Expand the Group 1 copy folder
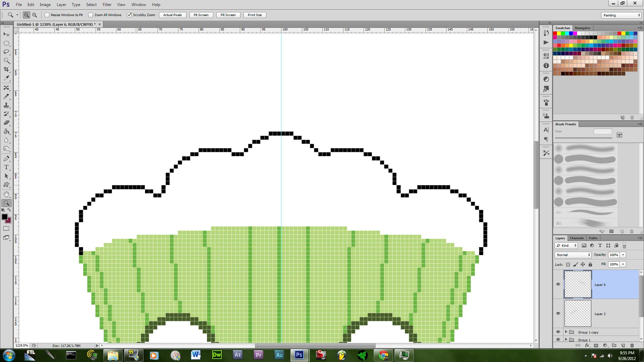The width and height of the screenshot is (644, 362). pyautogui.click(x=566, y=332)
